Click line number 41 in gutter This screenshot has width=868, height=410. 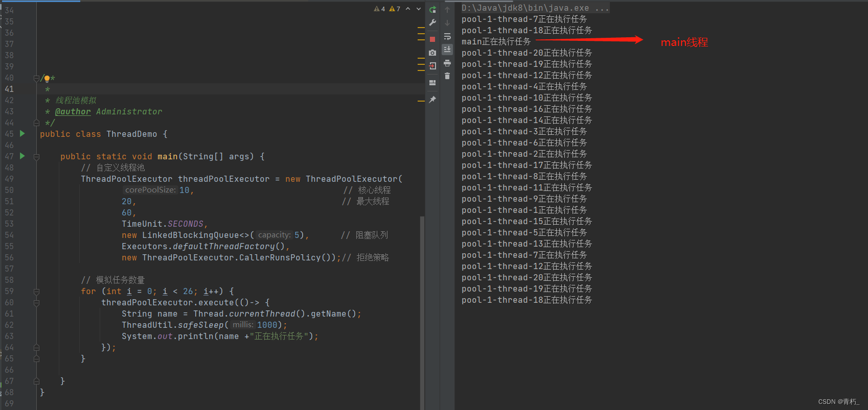9,89
